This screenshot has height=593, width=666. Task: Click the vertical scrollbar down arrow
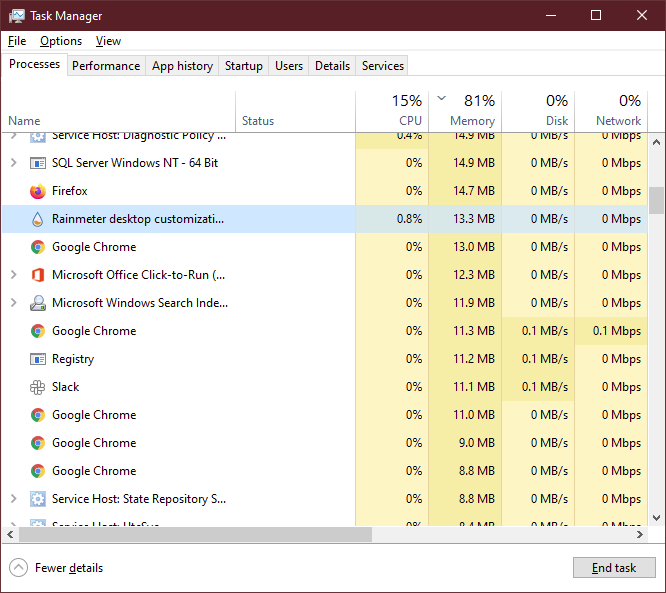(657, 518)
